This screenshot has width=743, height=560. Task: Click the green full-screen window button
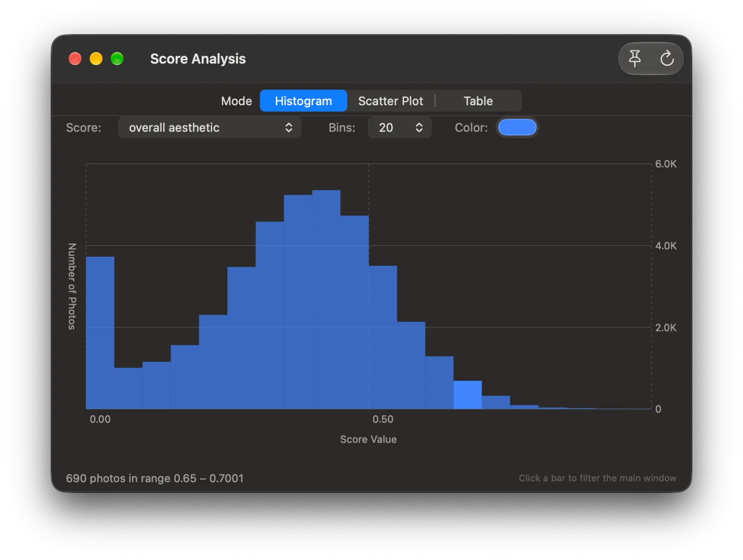(x=117, y=59)
